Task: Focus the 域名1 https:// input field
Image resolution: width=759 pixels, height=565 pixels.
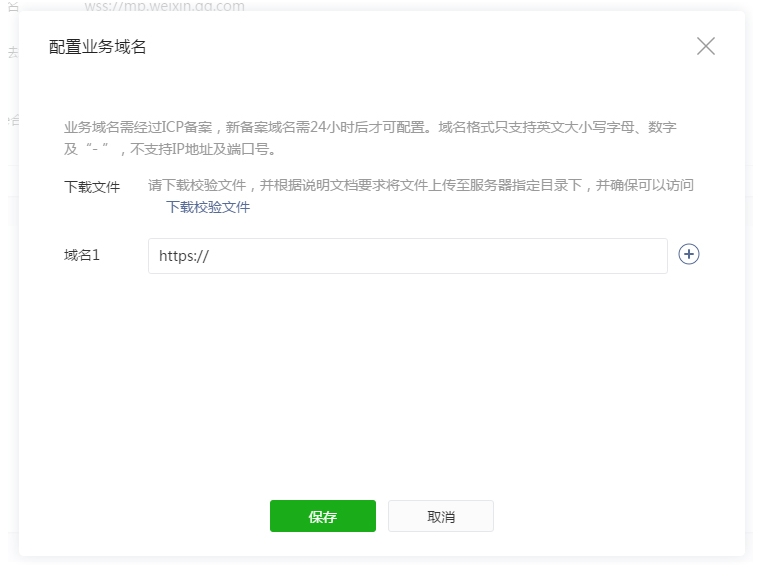Action: [x=420, y=256]
